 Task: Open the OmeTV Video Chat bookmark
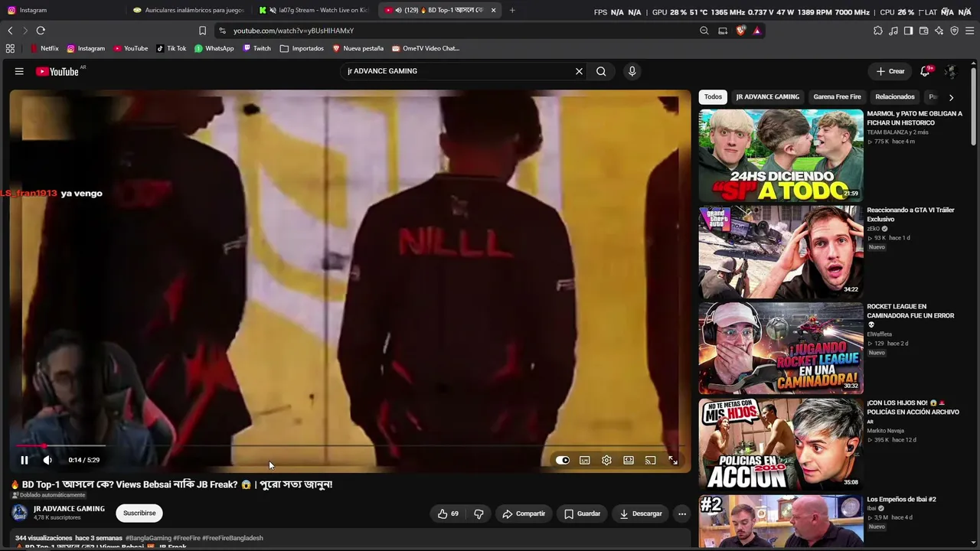click(426, 48)
